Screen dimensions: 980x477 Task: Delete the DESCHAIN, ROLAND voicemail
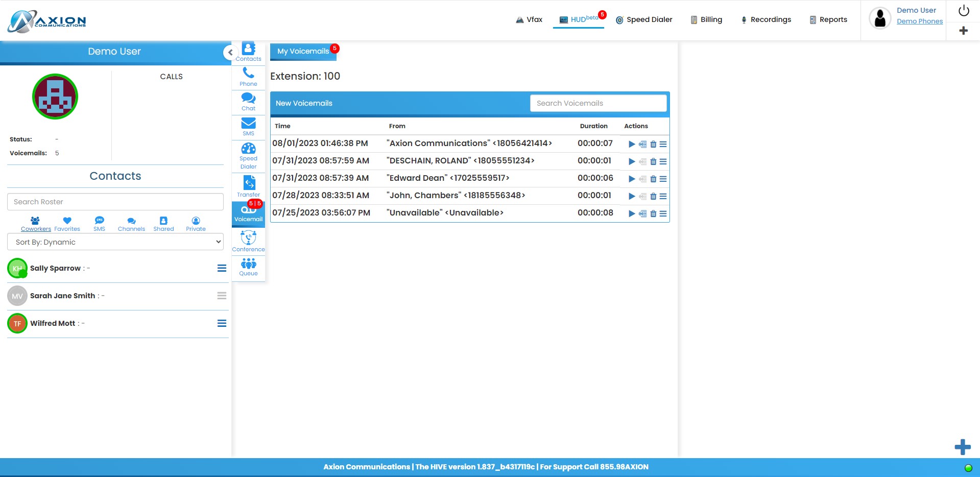tap(653, 162)
